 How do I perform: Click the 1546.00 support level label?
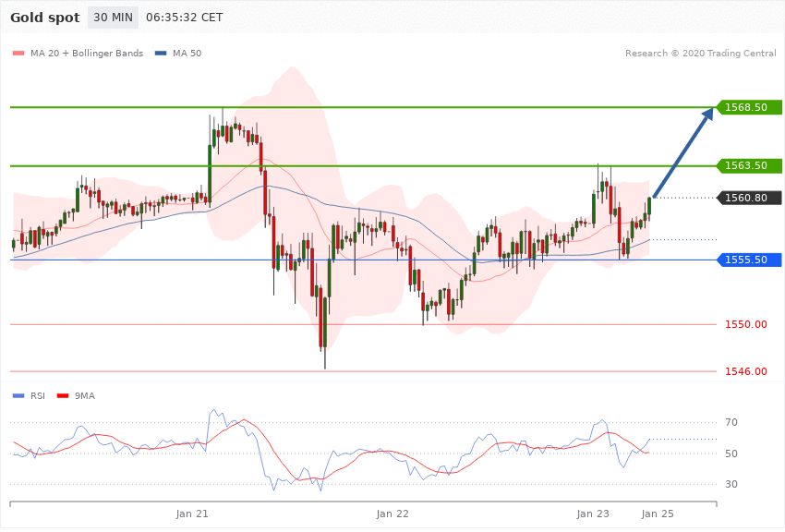(746, 371)
